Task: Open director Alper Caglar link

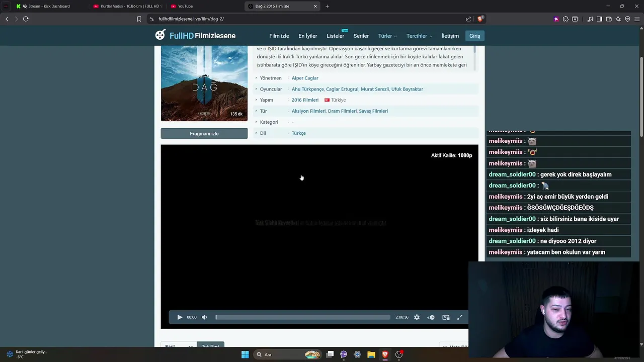Action: [x=305, y=78]
